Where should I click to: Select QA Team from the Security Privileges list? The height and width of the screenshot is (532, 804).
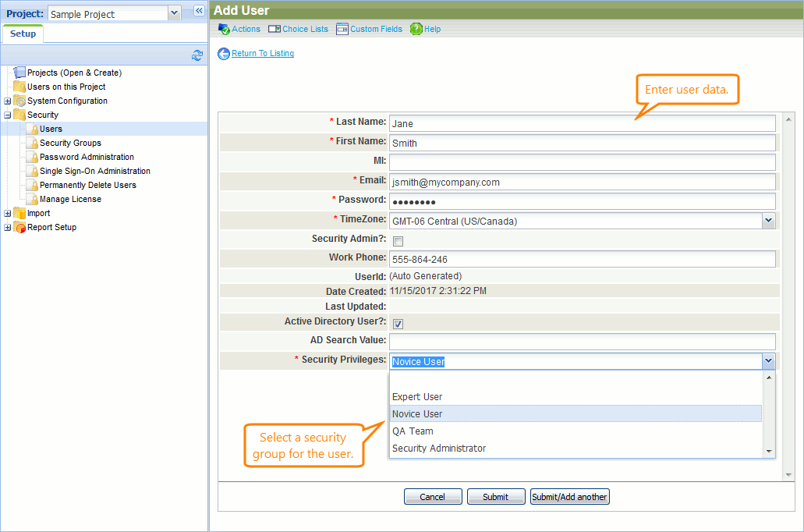(413, 431)
